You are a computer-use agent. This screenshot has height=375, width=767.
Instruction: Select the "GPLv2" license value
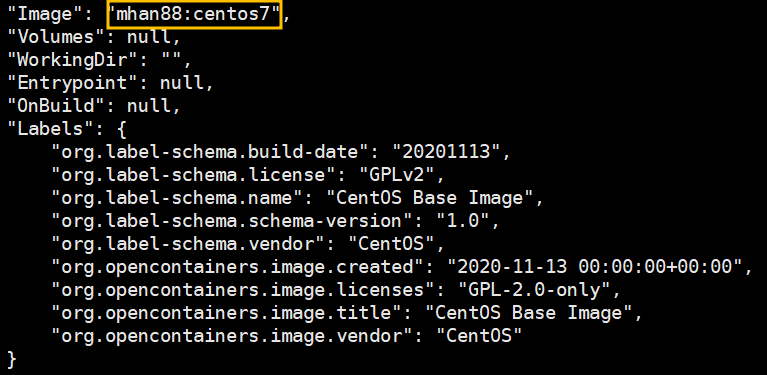[x=396, y=175]
